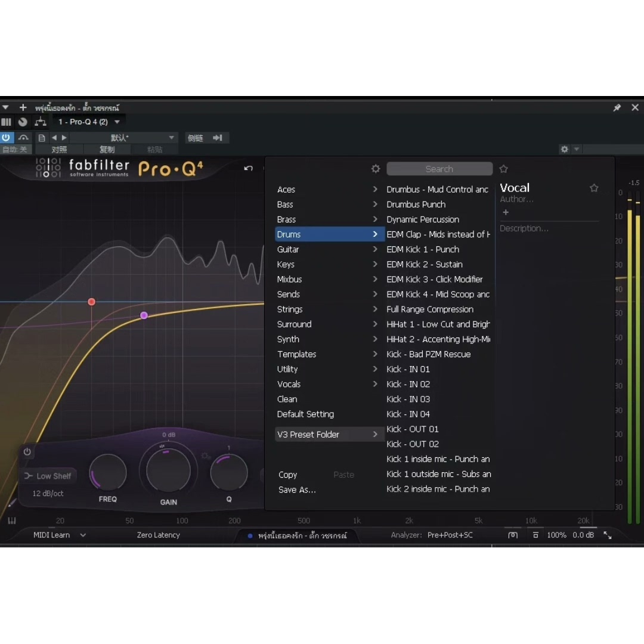Click the undo arrow icon
This screenshot has width=644, height=644.
(248, 168)
